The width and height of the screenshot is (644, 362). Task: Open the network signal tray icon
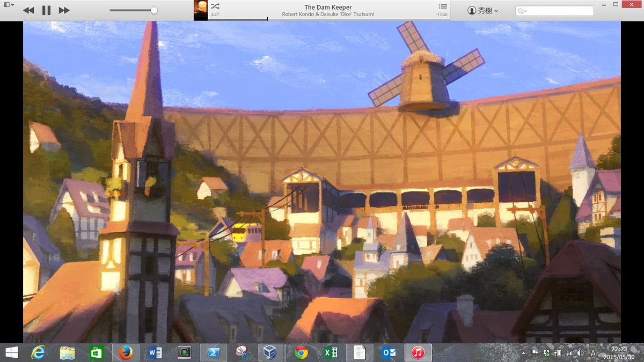pyautogui.click(x=569, y=353)
